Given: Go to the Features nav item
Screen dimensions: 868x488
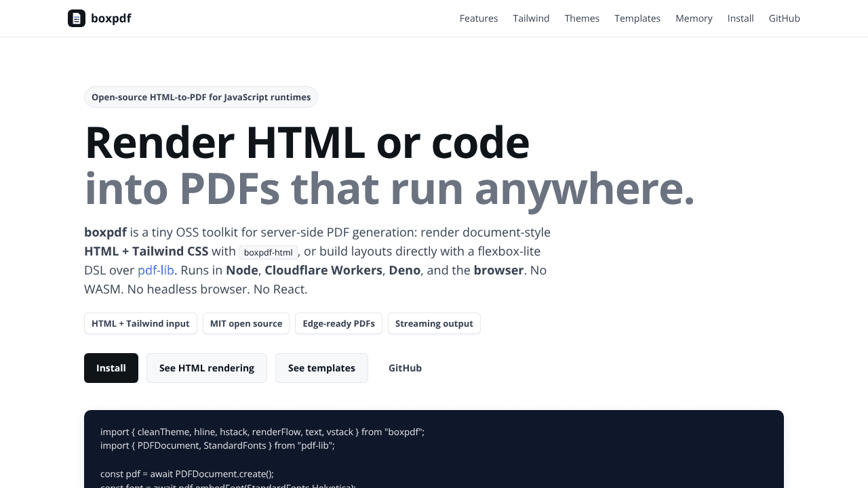Looking at the screenshot, I should click(x=479, y=18).
